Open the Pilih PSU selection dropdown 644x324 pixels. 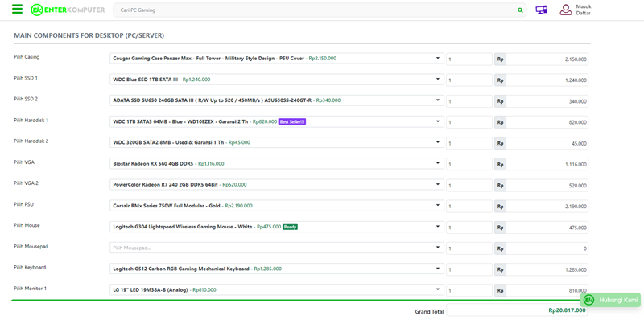[438, 206]
